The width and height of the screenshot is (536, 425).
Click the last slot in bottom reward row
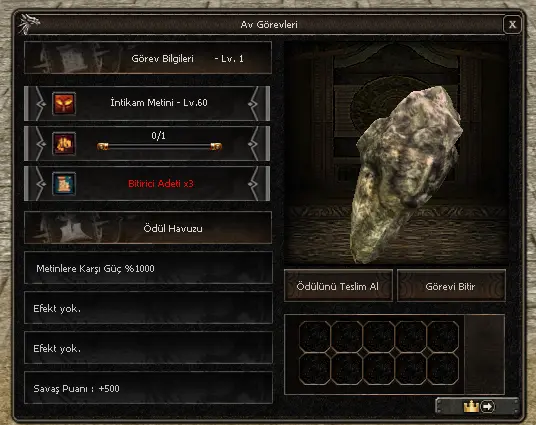(x=443, y=369)
